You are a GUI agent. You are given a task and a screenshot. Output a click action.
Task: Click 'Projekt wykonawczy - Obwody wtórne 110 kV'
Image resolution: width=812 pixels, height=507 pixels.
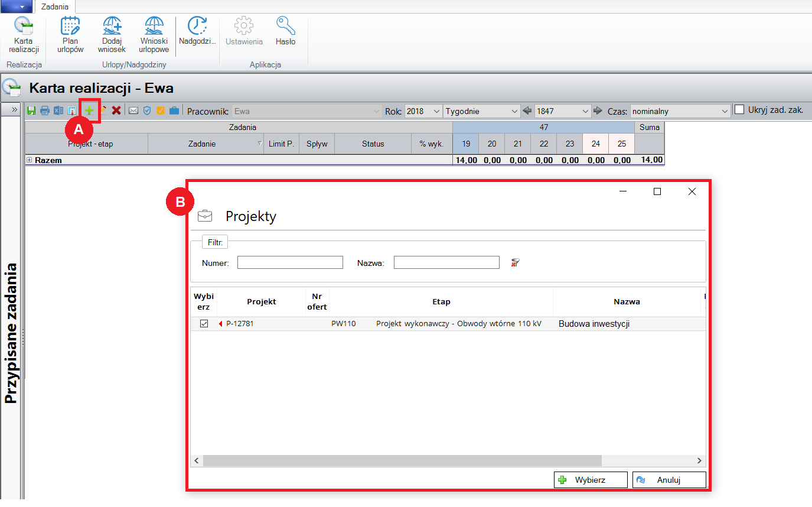tap(459, 323)
